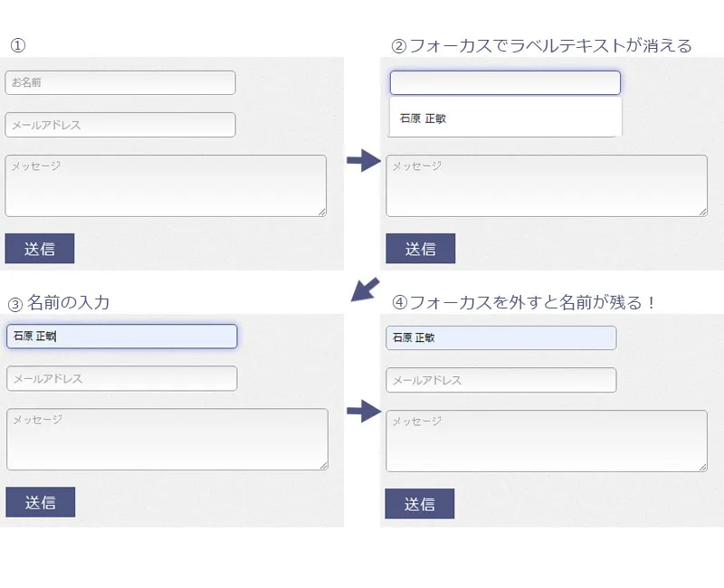Image resolution: width=724 pixels, height=588 pixels.
Task: Focus the メールアドレス field in panel ④
Action: pos(500,380)
